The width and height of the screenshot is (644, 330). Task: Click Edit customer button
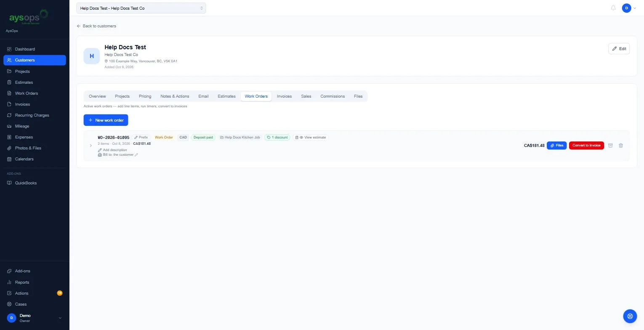(x=619, y=49)
